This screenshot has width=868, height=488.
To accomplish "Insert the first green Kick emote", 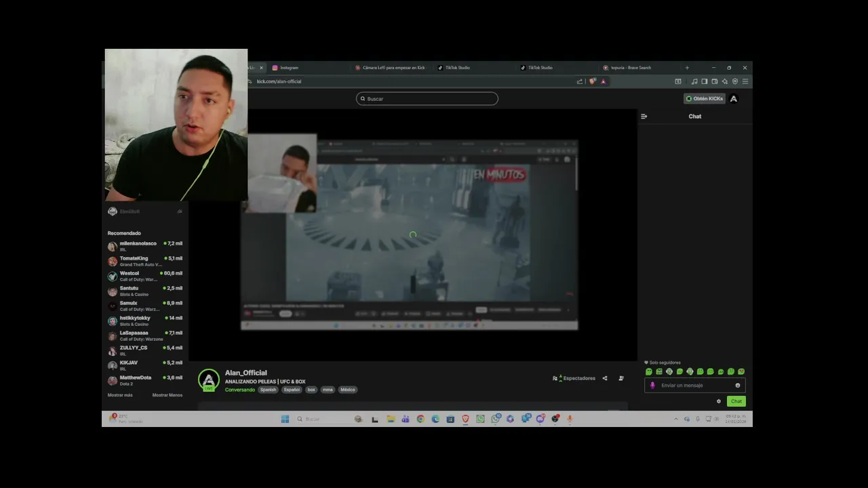I will [x=649, y=371].
